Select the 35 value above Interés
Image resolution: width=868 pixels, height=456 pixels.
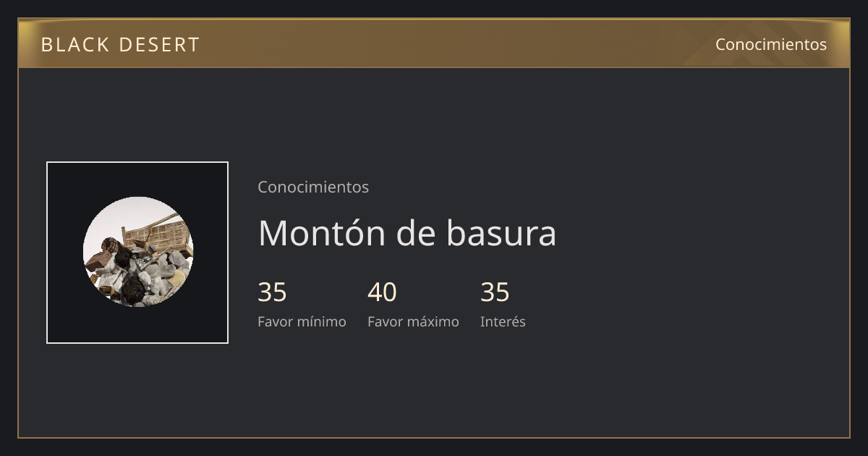pyautogui.click(x=495, y=292)
